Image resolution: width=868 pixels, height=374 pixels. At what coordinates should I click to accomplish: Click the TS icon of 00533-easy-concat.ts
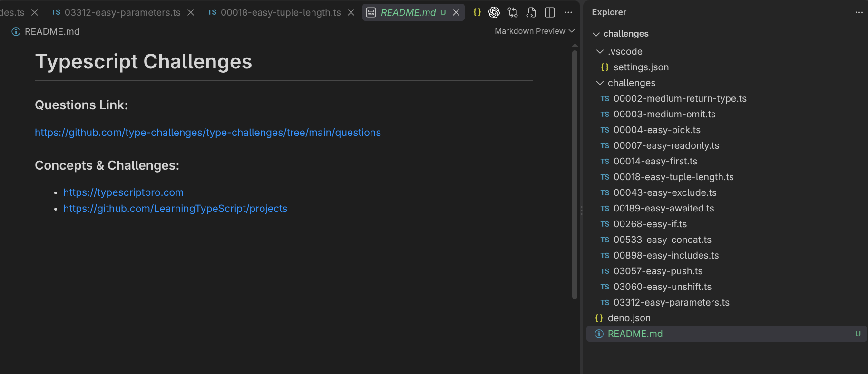(605, 240)
